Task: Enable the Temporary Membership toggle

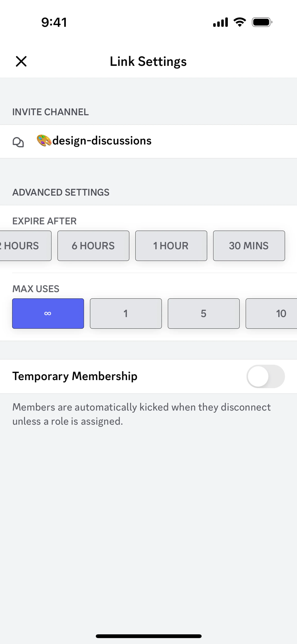Action: 265,376
